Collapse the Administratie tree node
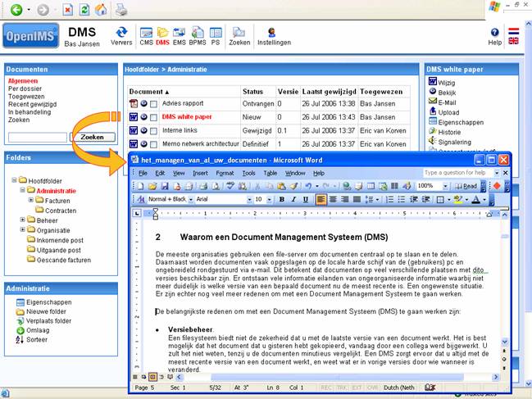The width and height of the screenshot is (532, 399). [22, 190]
